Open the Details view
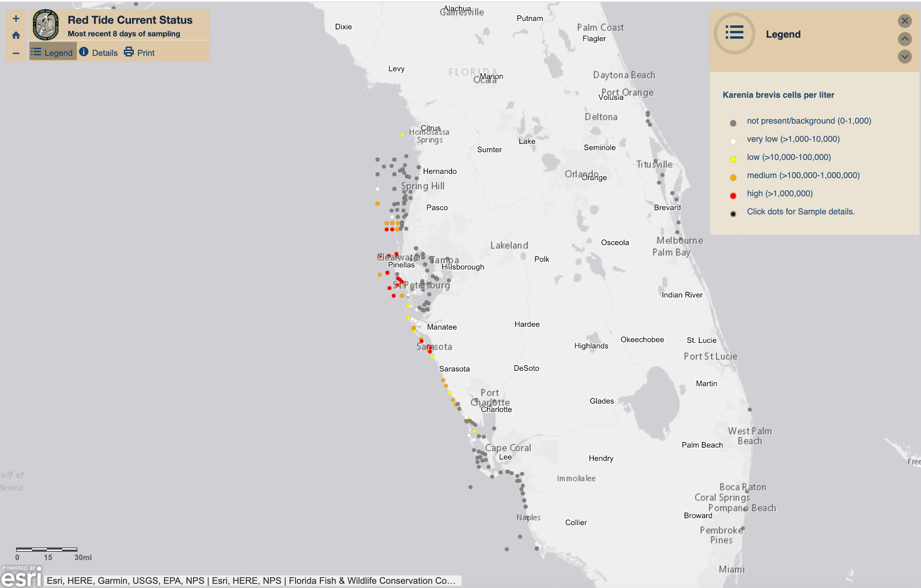The width and height of the screenshot is (921, 588). tap(104, 52)
